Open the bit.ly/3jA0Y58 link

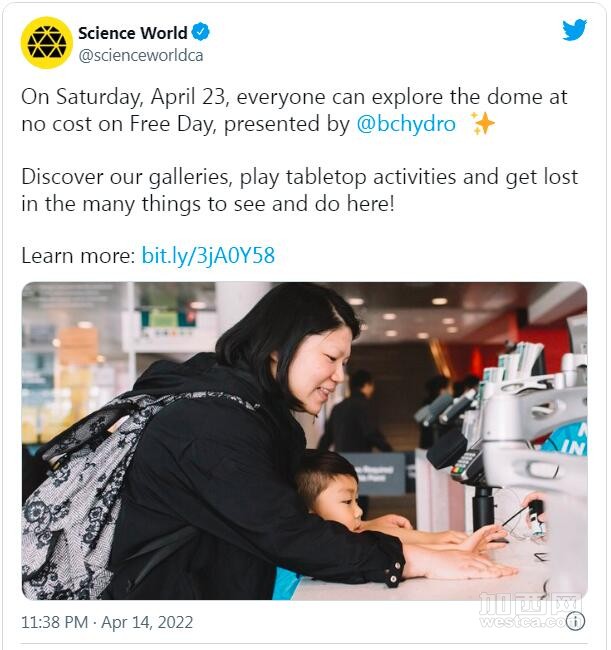pyautogui.click(x=208, y=255)
